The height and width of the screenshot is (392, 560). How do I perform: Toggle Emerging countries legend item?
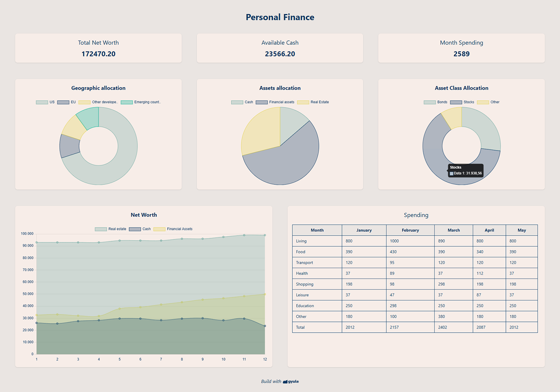[141, 102]
